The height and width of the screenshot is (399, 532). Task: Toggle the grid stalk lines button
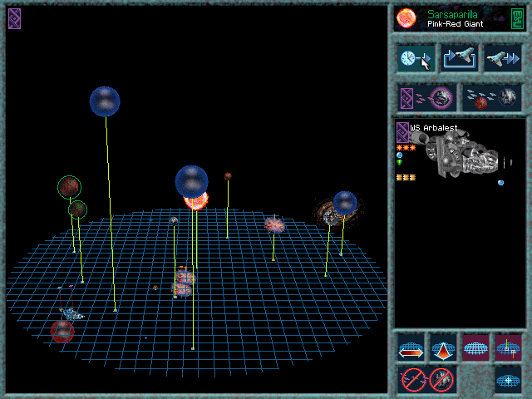508,348
